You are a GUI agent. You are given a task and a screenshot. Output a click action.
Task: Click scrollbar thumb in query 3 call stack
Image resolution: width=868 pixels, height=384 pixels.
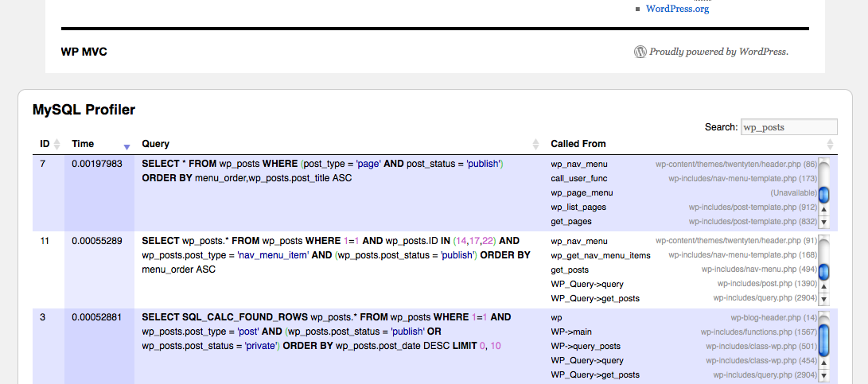(x=823, y=339)
